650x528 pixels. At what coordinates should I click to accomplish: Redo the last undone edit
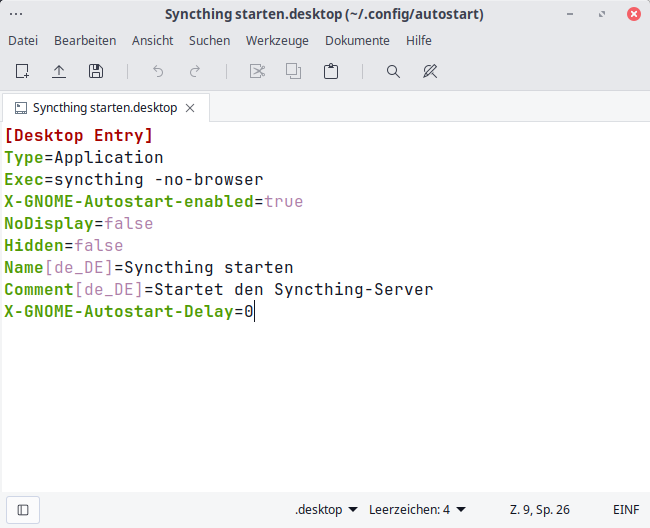tap(195, 71)
